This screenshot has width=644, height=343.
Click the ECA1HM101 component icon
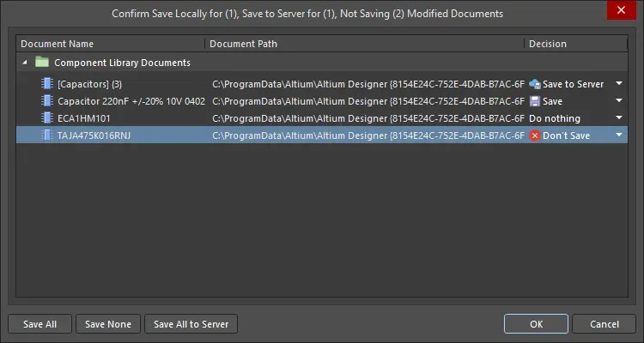[x=48, y=118]
